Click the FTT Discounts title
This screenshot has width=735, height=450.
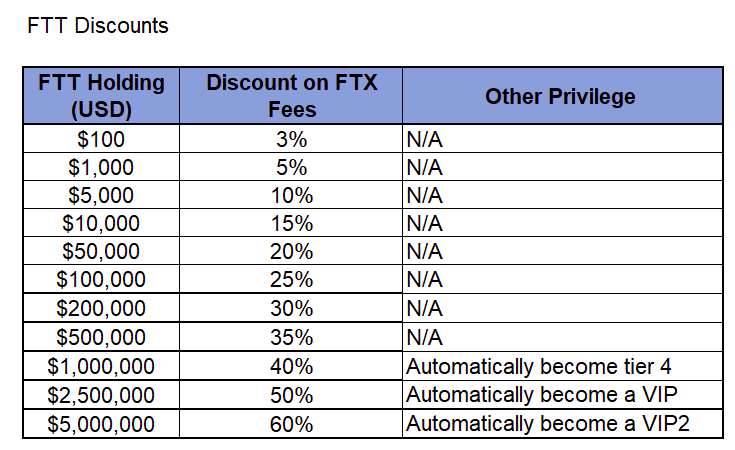[x=98, y=26]
